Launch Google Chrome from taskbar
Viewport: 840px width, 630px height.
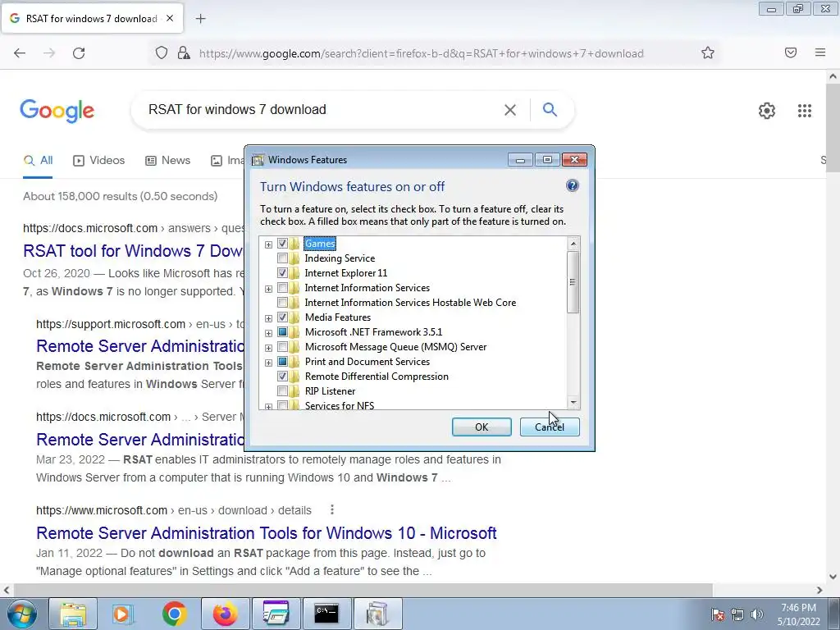click(174, 614)
